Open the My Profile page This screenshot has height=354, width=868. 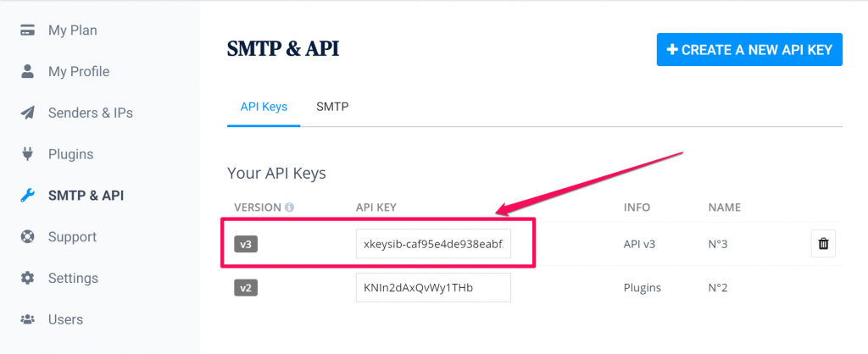79,71
